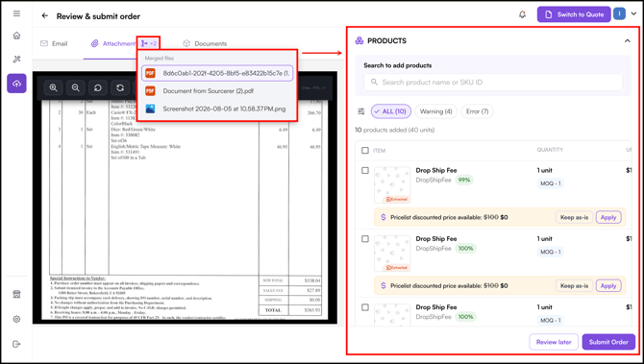Select Document from Sourcerer (2).pdf

coord(217,91)
